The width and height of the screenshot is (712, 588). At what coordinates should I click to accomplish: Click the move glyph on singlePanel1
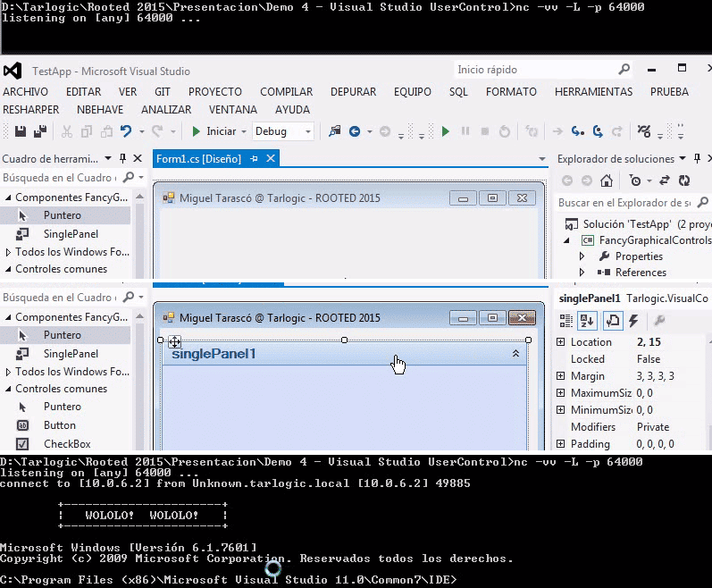(x=175, y=341)
